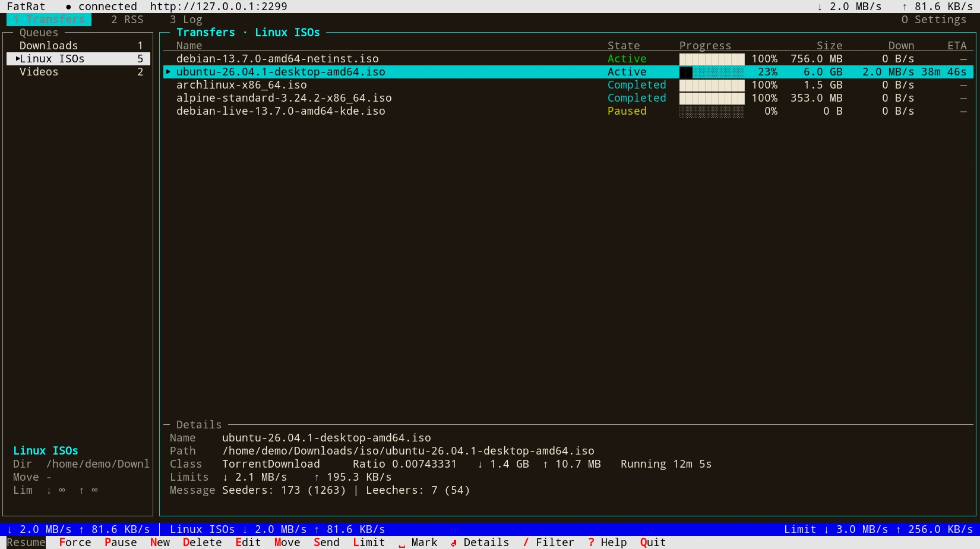The image size is (980, 549).
Task: Click the ubuntu transfer progress bar
Action: pos(712,72)
